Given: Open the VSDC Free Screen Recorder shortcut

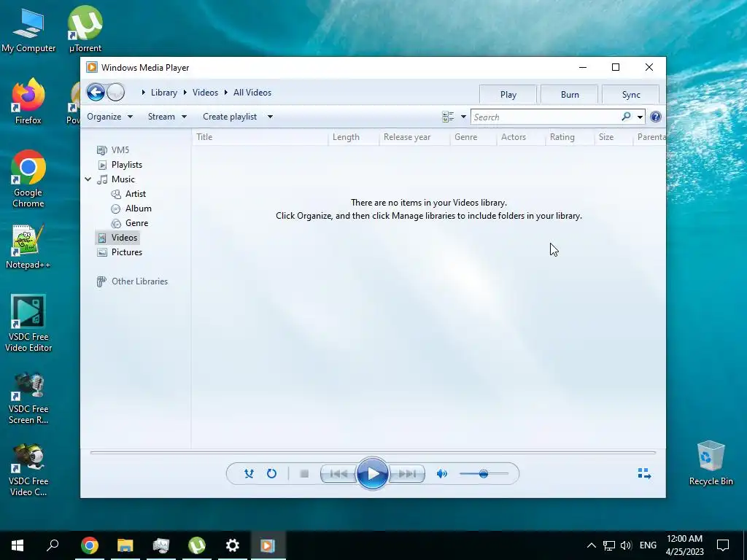Looking at the screenshot, I should pos(28,398).
